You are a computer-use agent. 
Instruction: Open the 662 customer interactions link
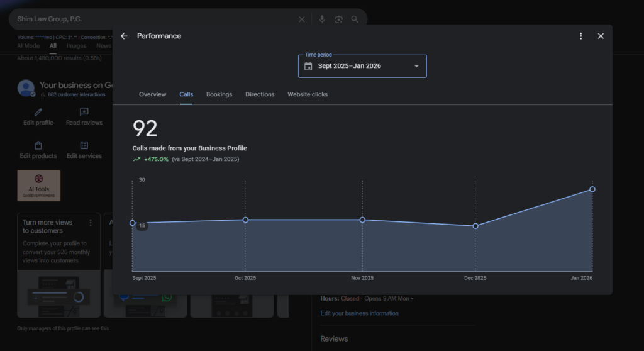[76, 94]
